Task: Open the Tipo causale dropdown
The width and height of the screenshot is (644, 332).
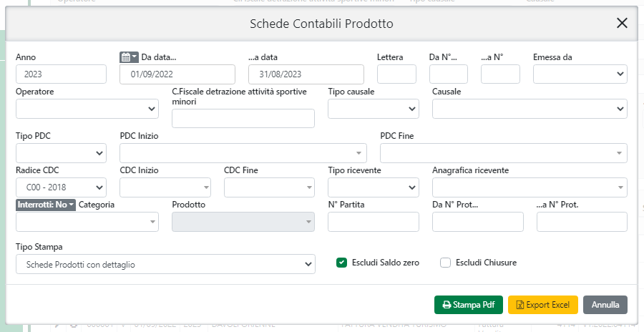Action: (373, 109)
